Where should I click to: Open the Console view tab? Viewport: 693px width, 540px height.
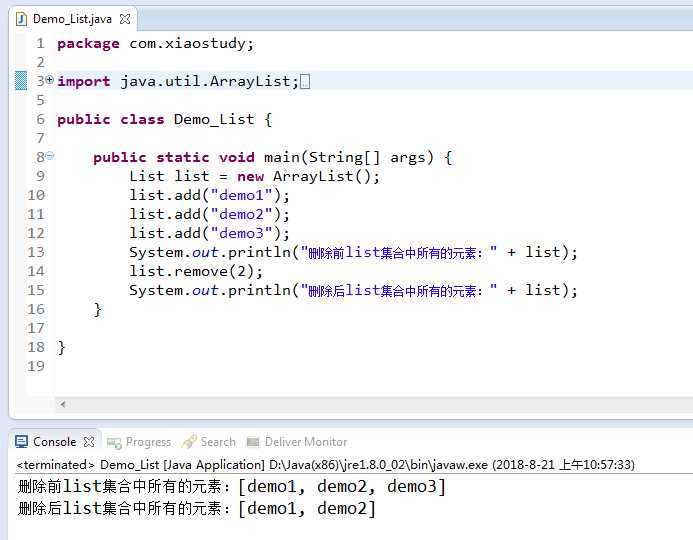coord(54,441)
